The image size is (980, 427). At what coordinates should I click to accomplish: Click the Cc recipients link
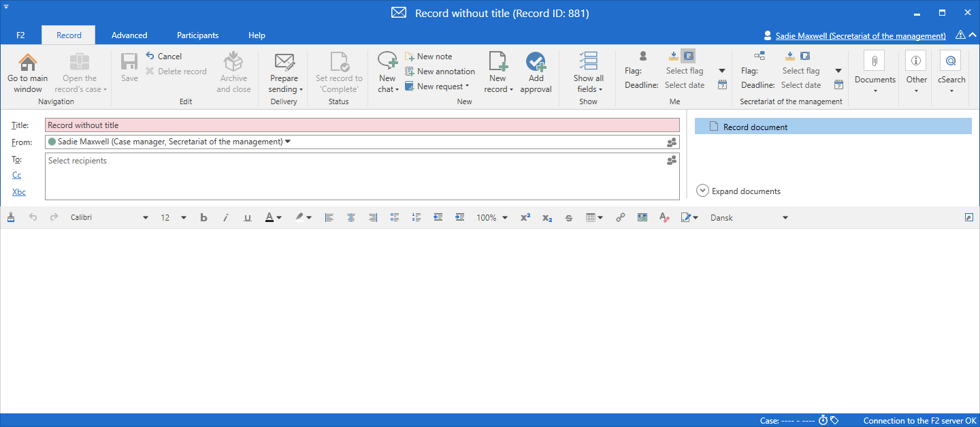click(17, 175)
